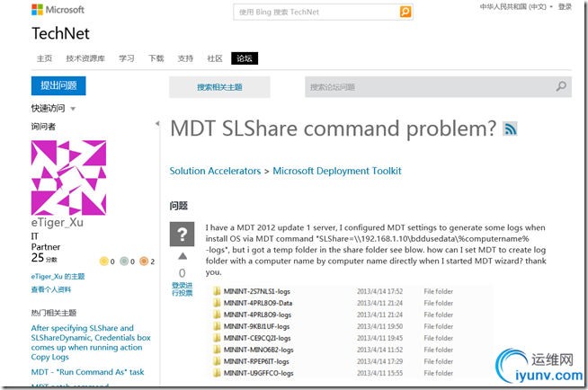Open the Microsoft Deployment Toolkit link
588x390 pixels.
(x=337, y=171)
